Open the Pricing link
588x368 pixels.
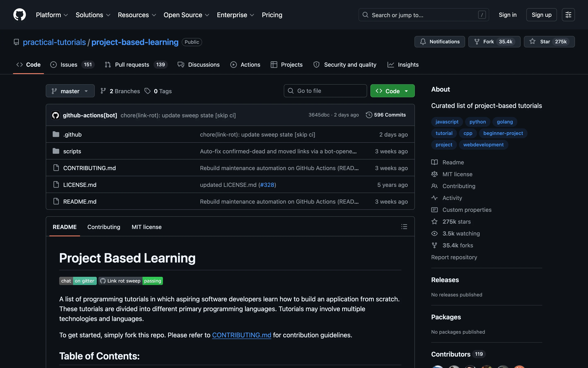coord(272,15)
